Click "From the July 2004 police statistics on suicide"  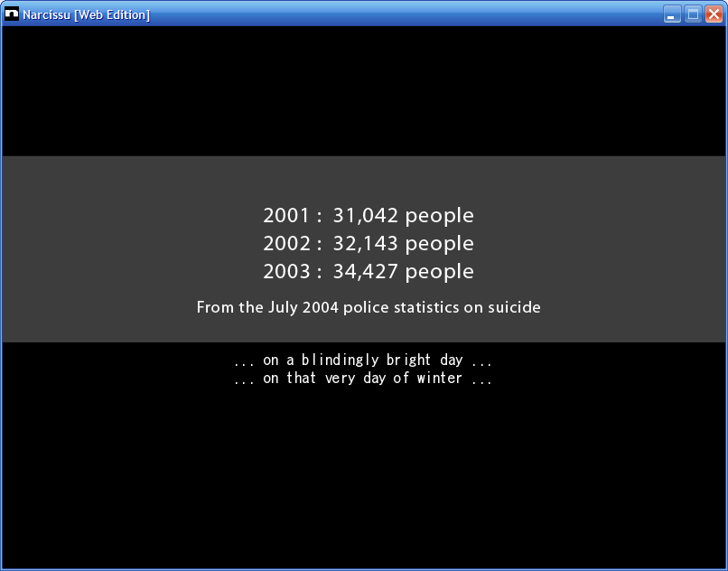(x=369, y=307)
